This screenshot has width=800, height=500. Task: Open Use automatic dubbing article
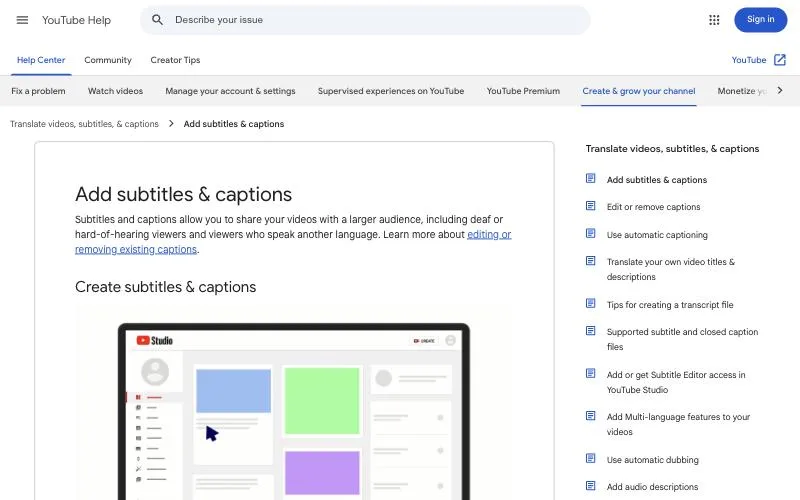tap(653, 460)
